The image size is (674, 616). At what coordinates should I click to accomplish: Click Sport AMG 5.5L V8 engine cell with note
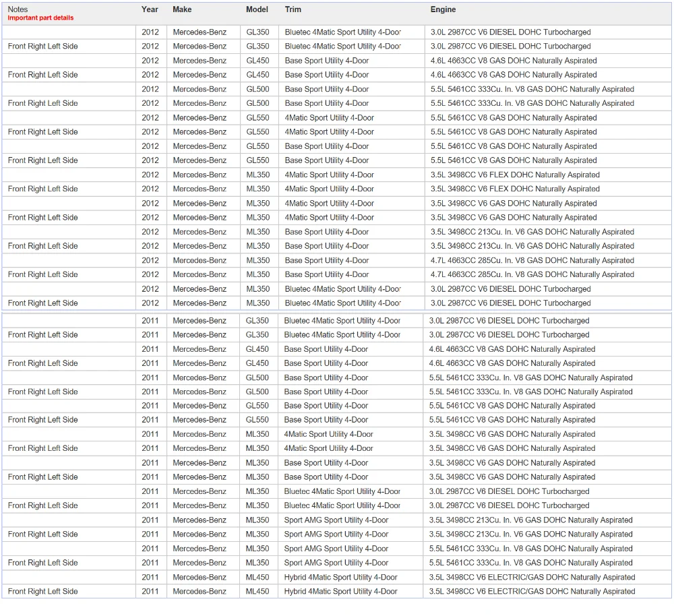530,563
